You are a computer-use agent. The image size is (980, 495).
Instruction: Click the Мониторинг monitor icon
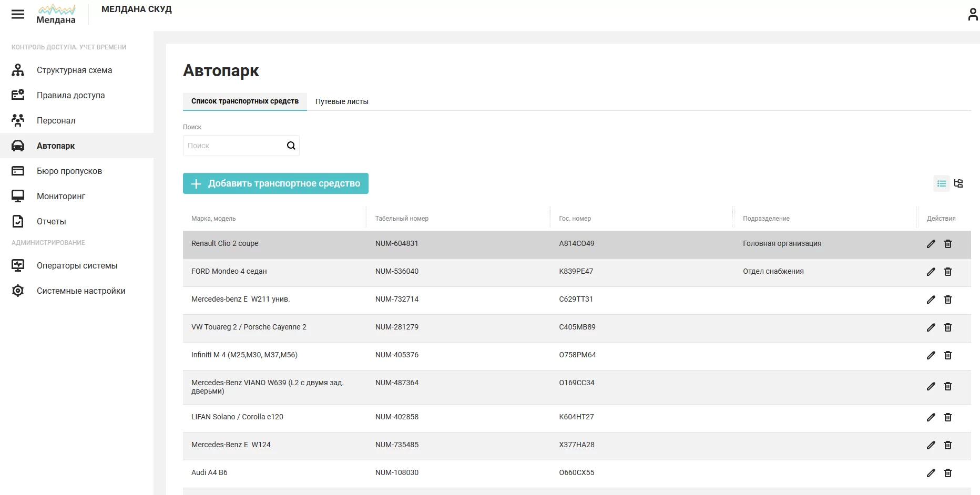click(x=18, y=196)
